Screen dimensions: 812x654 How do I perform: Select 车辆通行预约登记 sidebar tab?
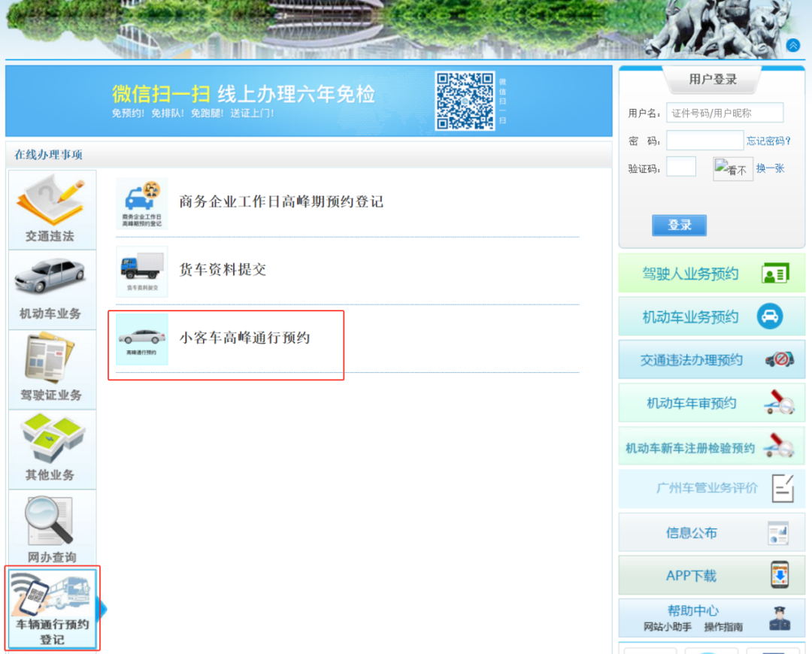pyautogui.click(x=53, y=609)
